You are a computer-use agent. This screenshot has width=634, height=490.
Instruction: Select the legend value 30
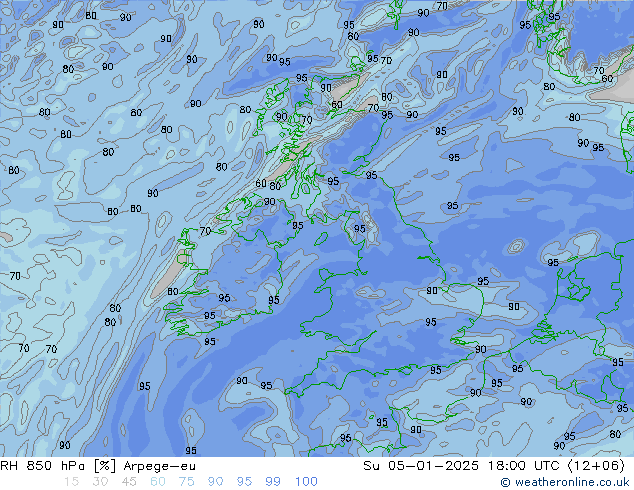pyautogui.click(x=100, y=482)
